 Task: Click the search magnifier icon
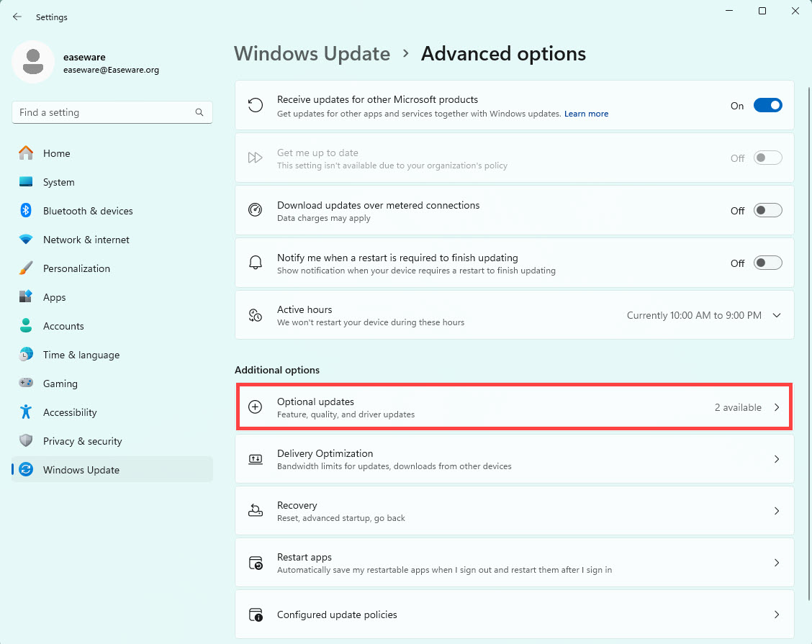pyautogui.click(x=199, y=112)
